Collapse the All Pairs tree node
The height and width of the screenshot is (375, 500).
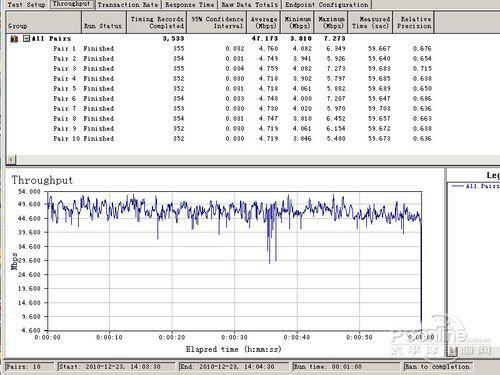pyautogui.click(x=26, y=39)
